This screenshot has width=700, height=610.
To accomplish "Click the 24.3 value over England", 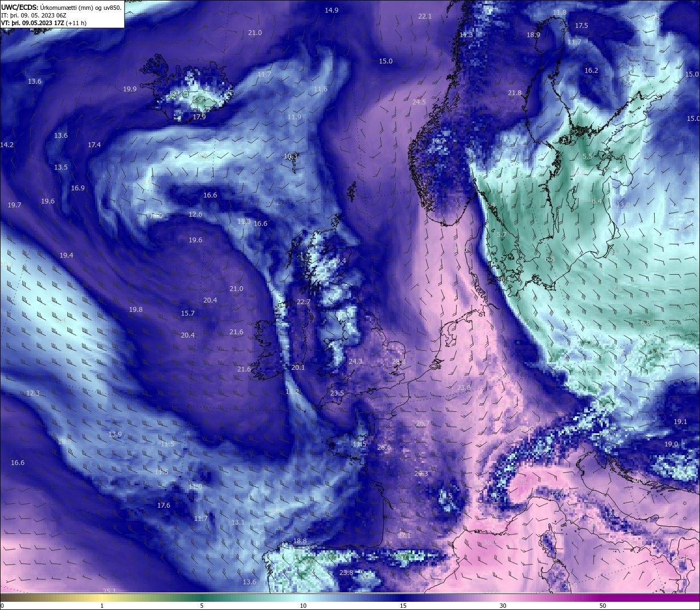I will tap(355, 362).
